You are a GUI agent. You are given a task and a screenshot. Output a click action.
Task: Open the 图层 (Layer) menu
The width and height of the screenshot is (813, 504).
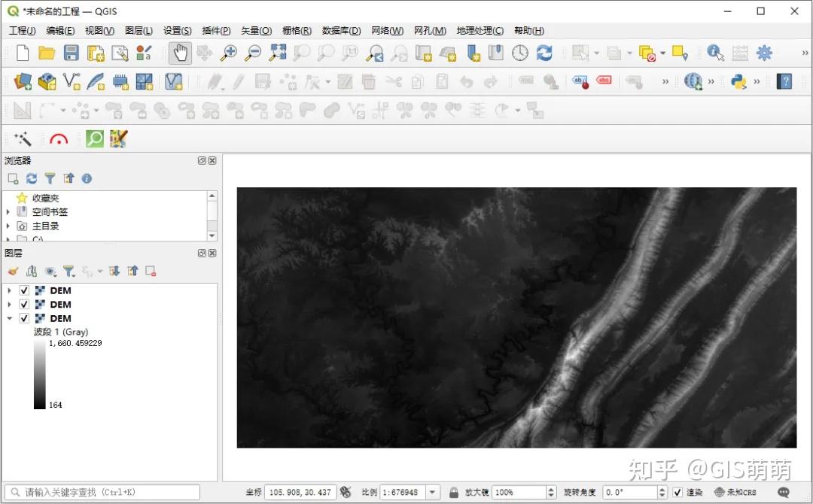[x=139, y=31]
